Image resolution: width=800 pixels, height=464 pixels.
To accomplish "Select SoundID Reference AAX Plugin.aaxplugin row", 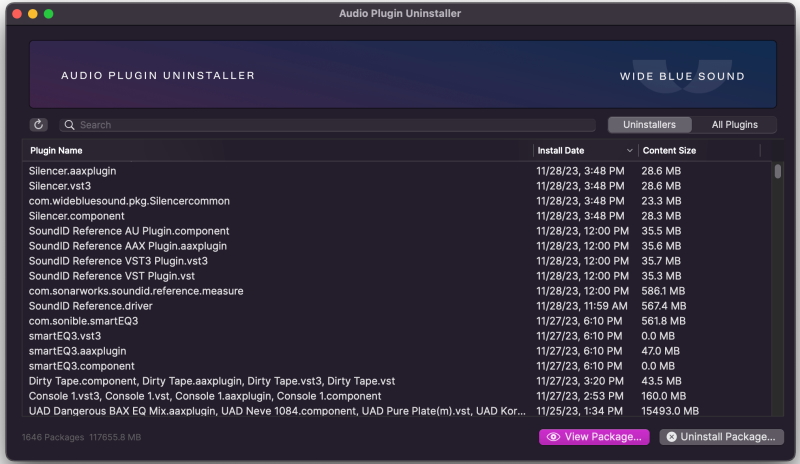I will pyautogui.click(x=397, y=246).
